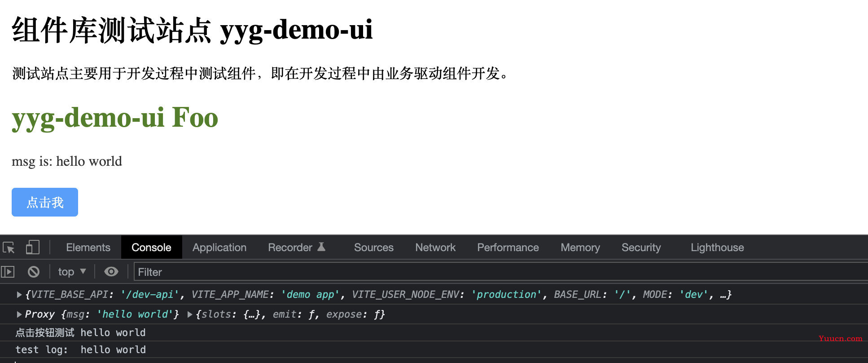Switch to the Performance tab

click(508, 248)
